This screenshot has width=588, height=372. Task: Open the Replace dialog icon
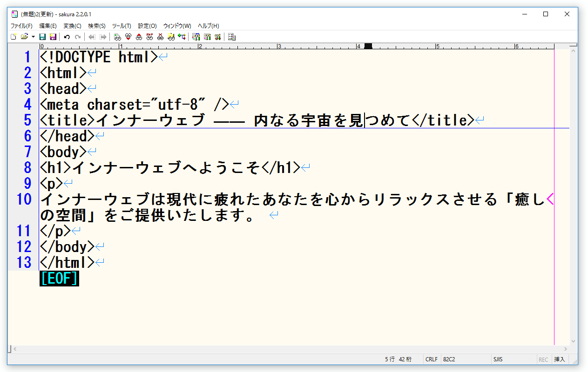click(x=149, y=37)
